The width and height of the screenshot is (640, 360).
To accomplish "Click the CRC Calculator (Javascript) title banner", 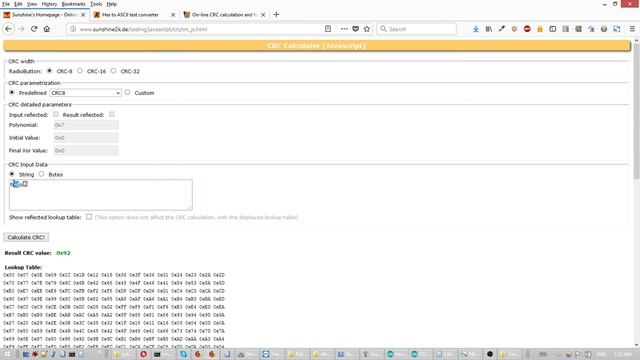I will pos(317,46).
